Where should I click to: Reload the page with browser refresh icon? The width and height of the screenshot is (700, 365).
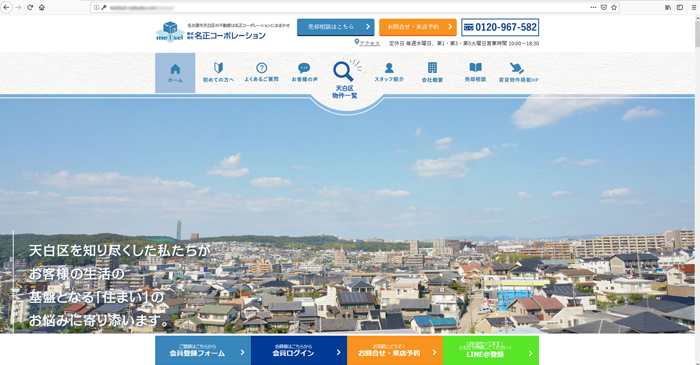pos(30,7)
